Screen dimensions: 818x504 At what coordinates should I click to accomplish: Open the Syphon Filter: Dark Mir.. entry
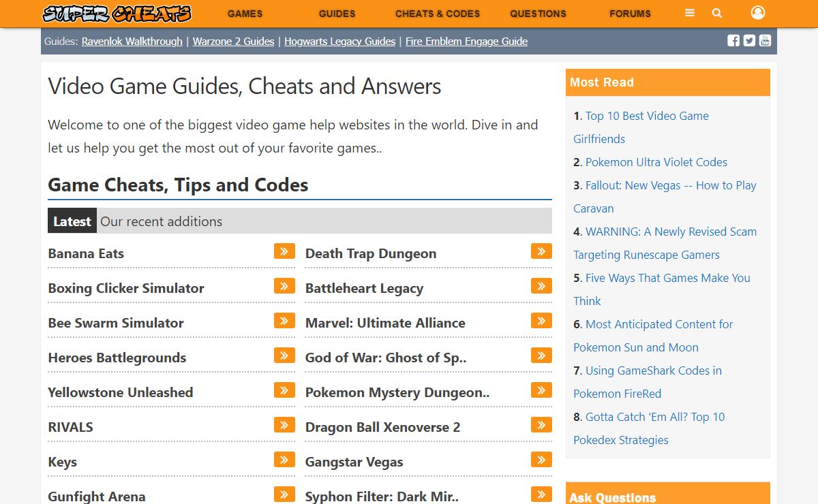pyautogui.click(x=382, y=497)
